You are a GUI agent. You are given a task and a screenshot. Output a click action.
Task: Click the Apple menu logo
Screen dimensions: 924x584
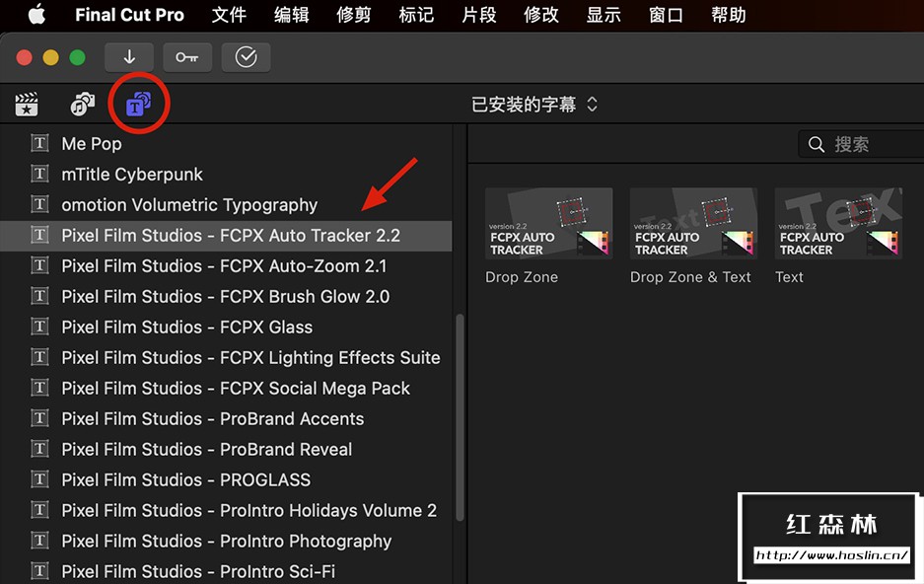36,15
